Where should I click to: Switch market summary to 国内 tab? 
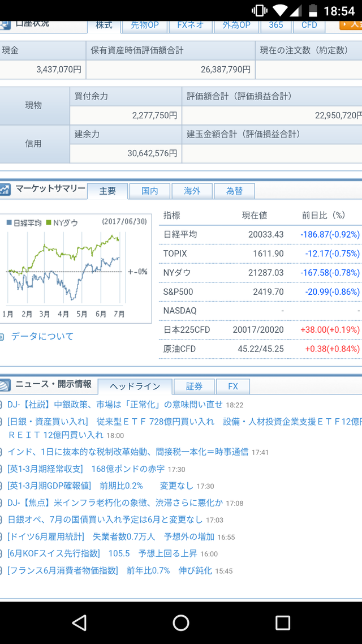click(x=150, y=191)
